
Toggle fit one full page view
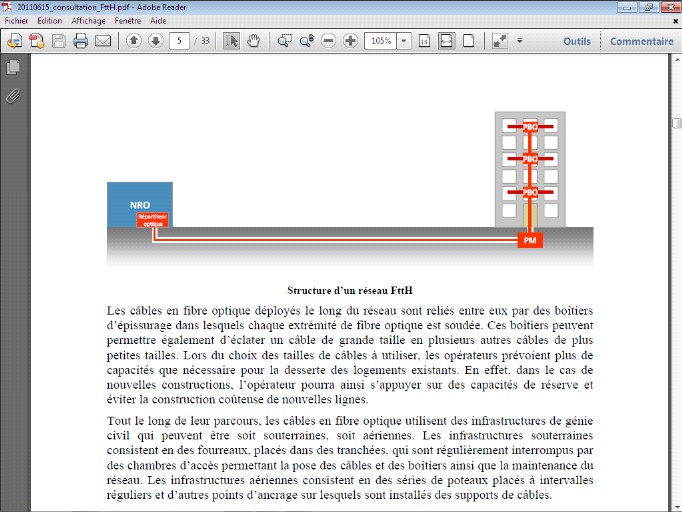[468, 41]
